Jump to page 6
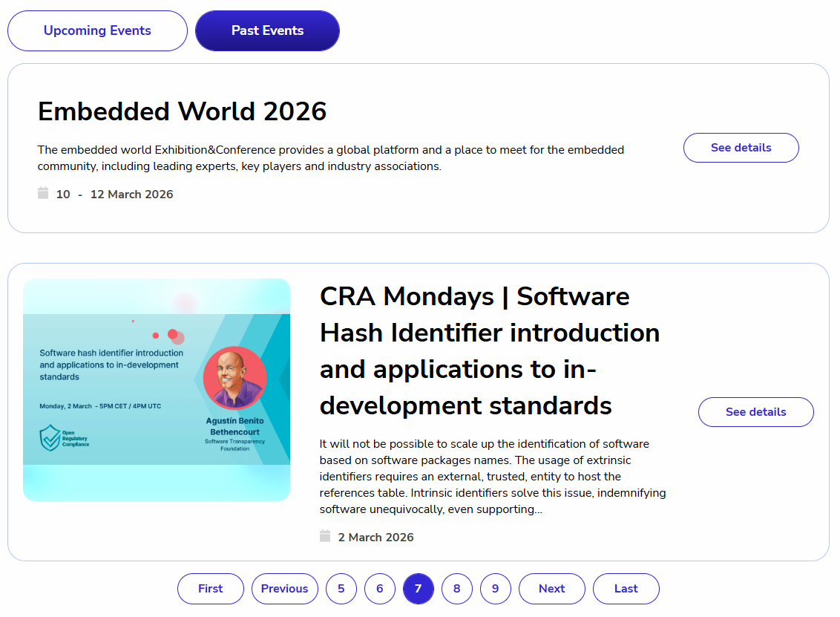This screenshot has width=840, height=617. point(380,589)
